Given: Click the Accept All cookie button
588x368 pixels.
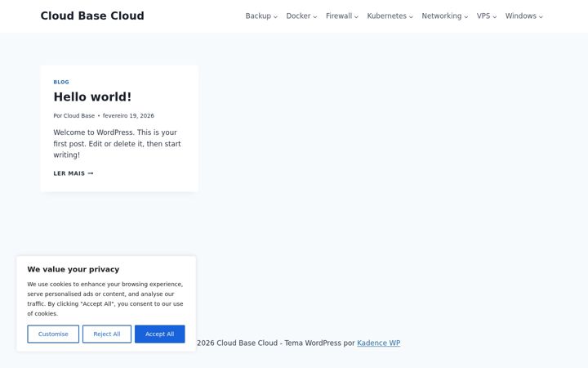Looking at the screenshot, I should 160,334.
